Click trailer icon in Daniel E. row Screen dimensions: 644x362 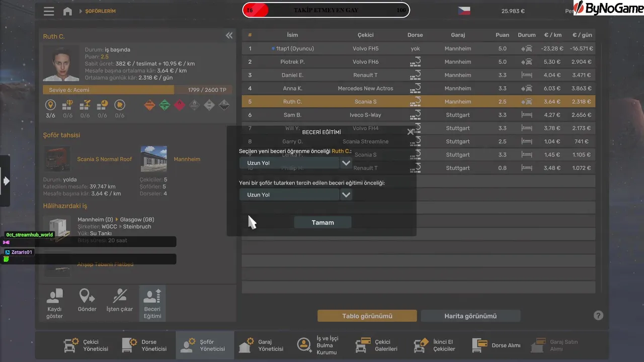pyautogui.click(x=415, y=75)
